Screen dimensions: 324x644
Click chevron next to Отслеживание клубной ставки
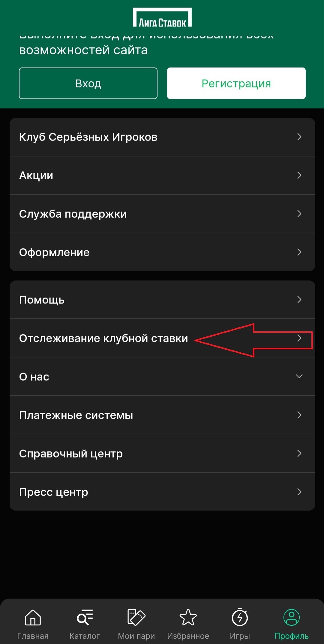299,338
